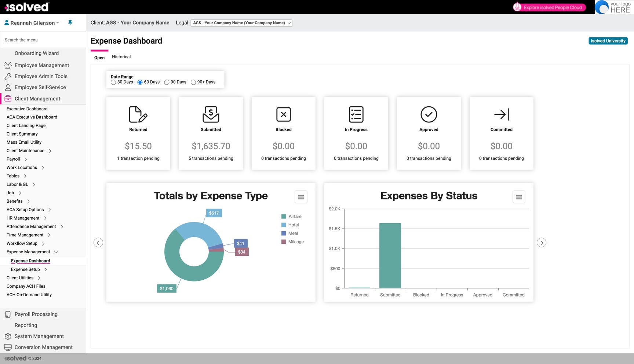The image size is (634, 364).
Task: Open Expenses By Status chart menu
Action: [x=519, y=197]
